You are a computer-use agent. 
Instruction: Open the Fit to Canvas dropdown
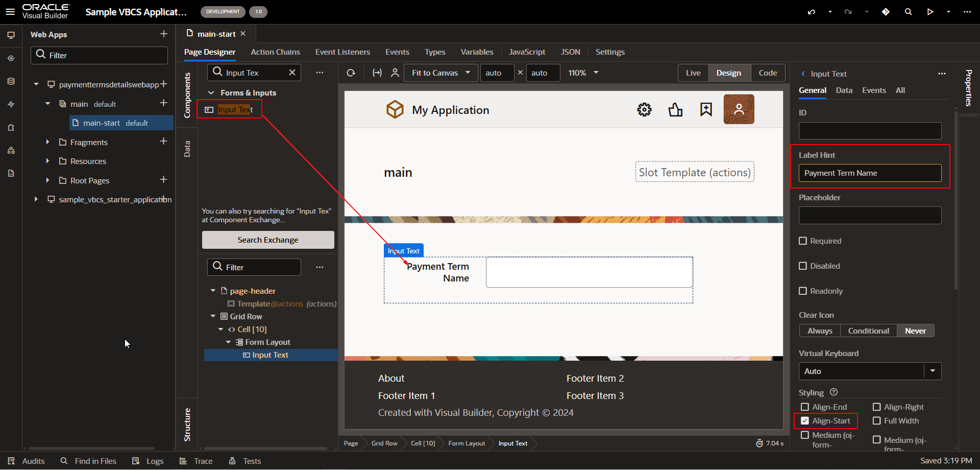point(441,73)
